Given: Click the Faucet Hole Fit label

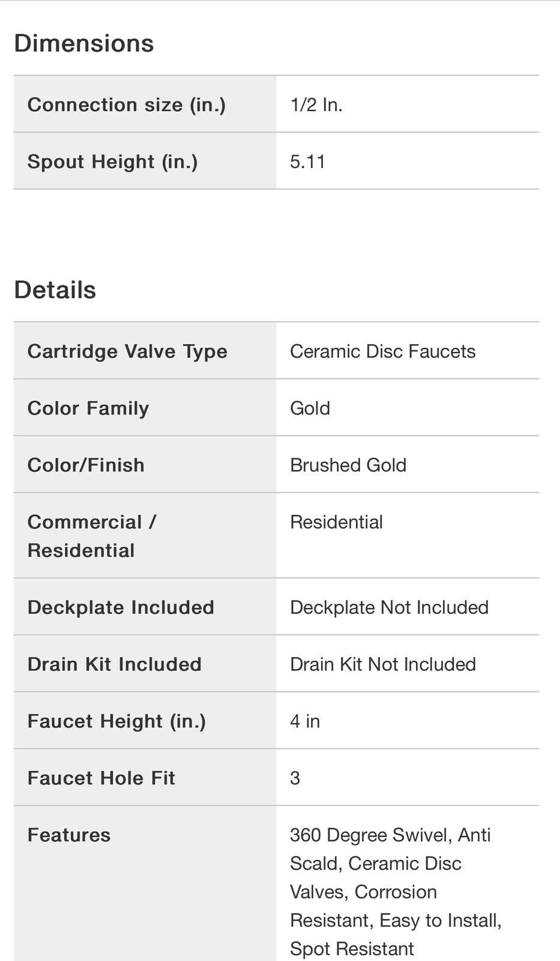Looking at the screenshot, I should (101, 778).
